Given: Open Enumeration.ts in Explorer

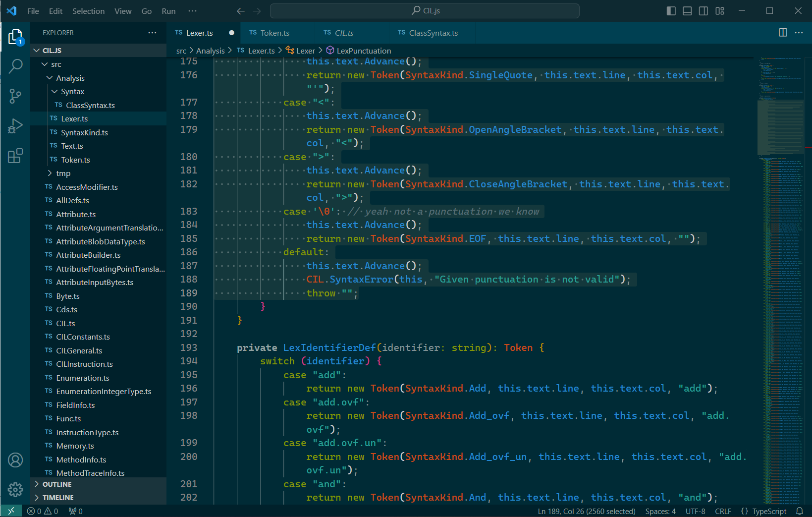Looking at the screenshot, I should 99,378.
